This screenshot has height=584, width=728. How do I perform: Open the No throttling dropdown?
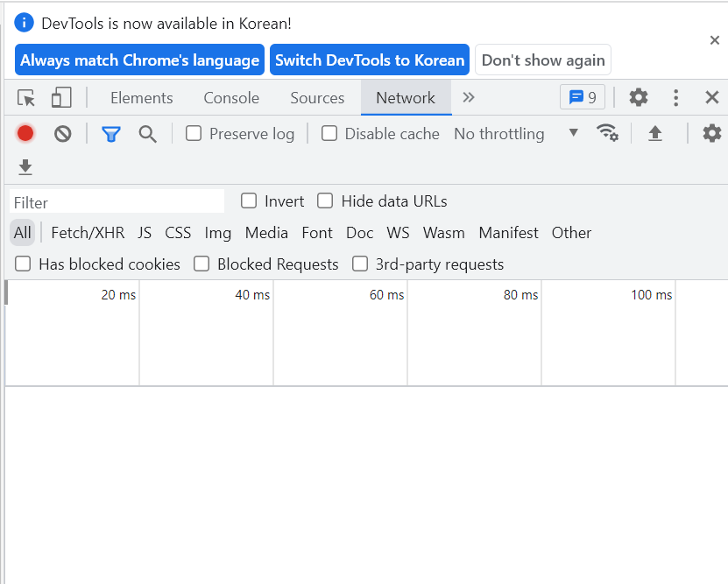click(516, 134)
